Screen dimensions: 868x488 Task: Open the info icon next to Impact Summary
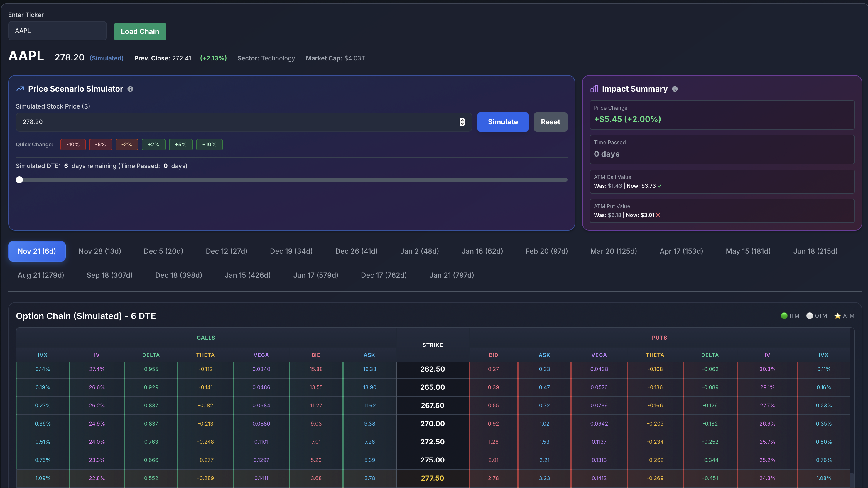[675, 89]
